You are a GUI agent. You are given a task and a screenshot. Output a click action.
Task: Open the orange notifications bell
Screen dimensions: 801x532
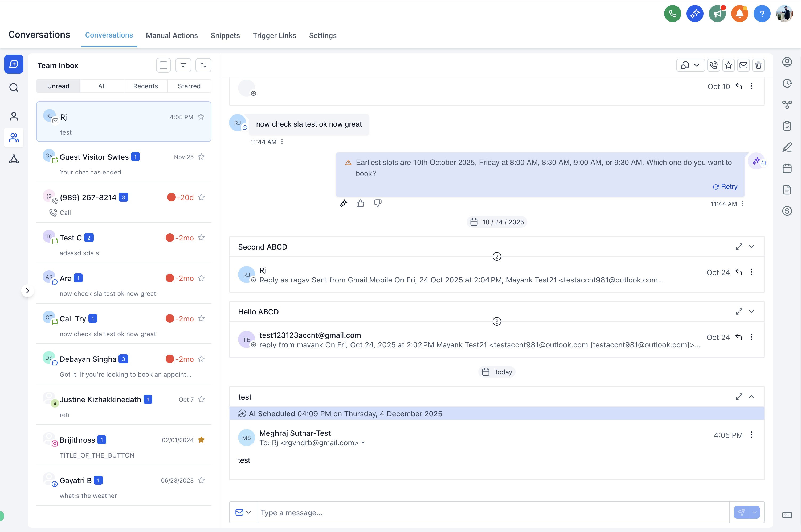tap(739, 14)
